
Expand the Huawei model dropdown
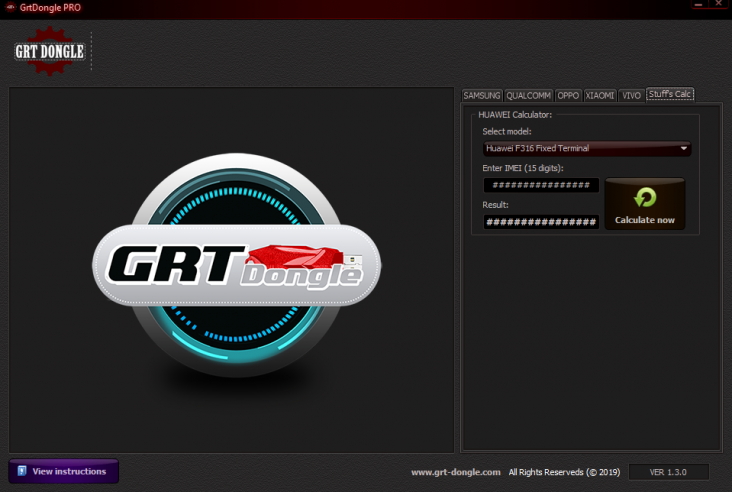(587, 148)
